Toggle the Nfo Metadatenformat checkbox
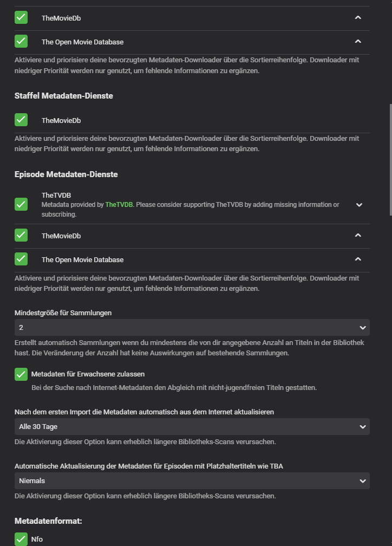The width and height of the screenshot is (392, 546). pyautogui.click(x=21, y=539)
